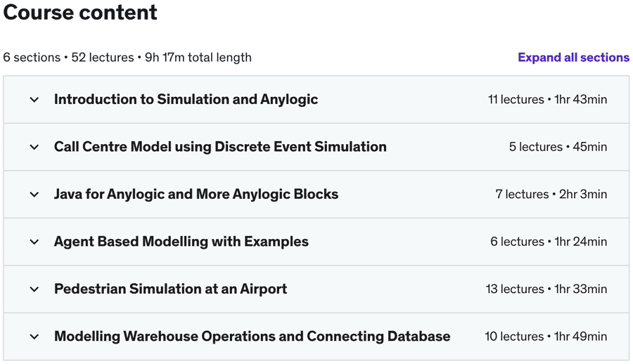Click the 13 lectures • 1hr 33min label
633x364 pixels.
[x=546, y=290]
